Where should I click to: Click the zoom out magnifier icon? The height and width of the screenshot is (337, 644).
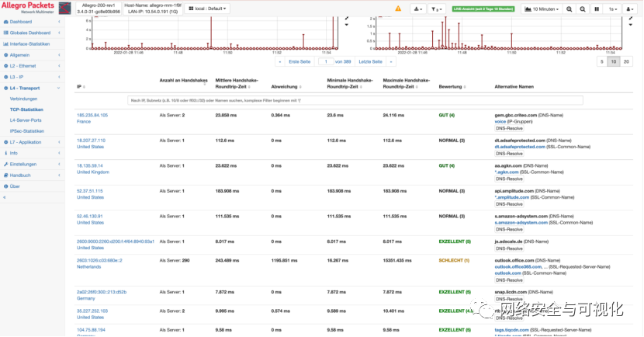[583, 9]
